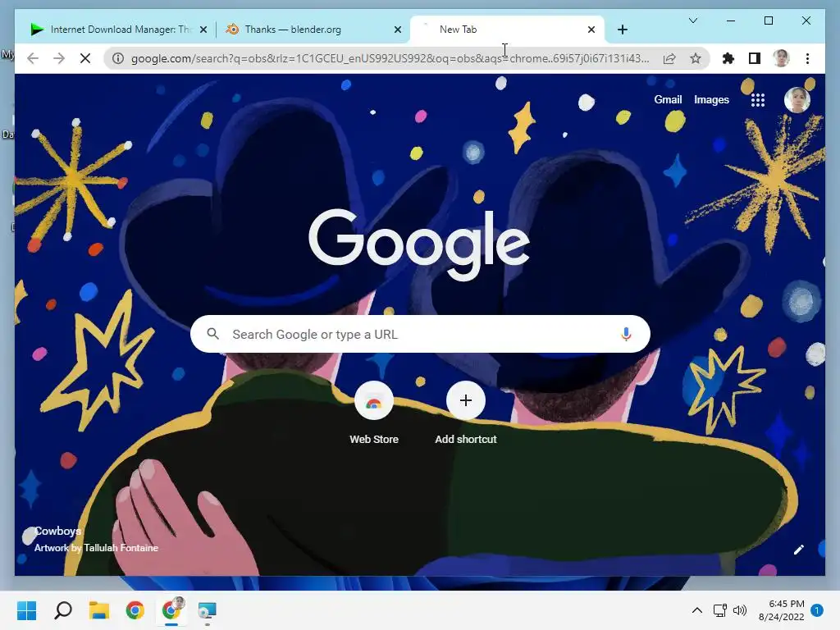The image size is (840, 630).
Task: Open the Images link
Action: click(x=711, y=99)
